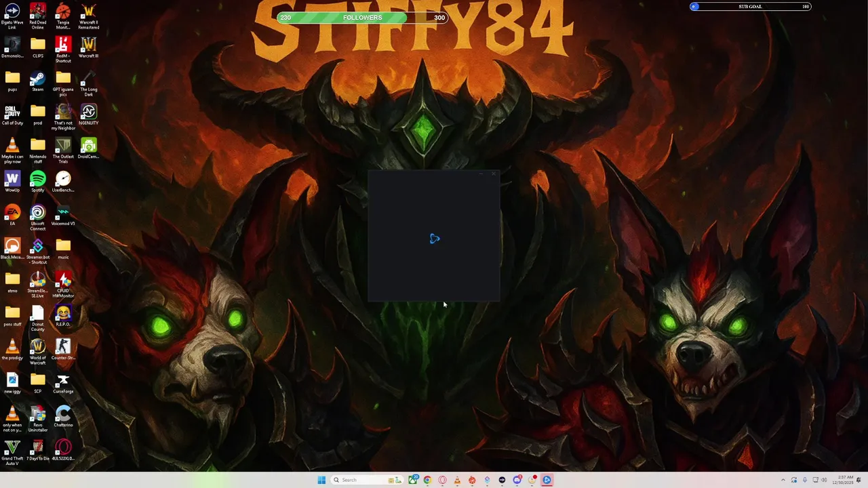Open Opera GX from the taskbar

click(x=442, y=480)
